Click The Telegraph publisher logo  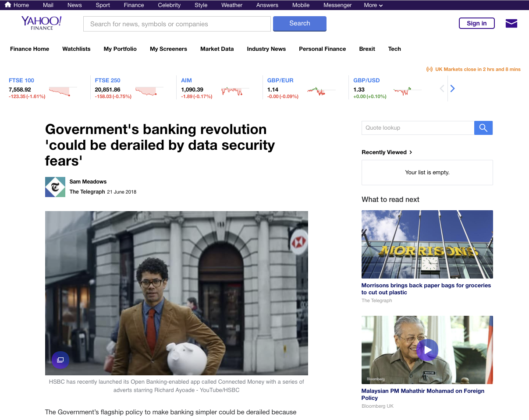click(x=55, y=187)
